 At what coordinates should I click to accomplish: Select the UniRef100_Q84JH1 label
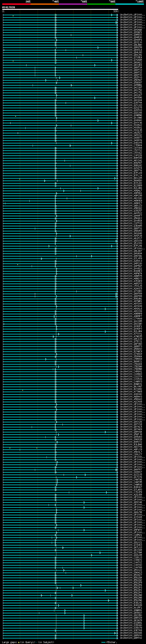(131, 55)
